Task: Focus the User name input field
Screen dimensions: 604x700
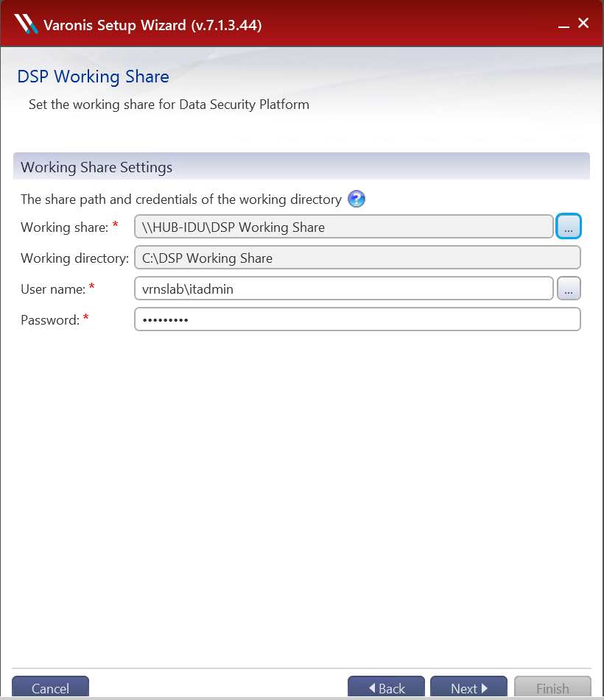Action: click(x=343, y=289)
